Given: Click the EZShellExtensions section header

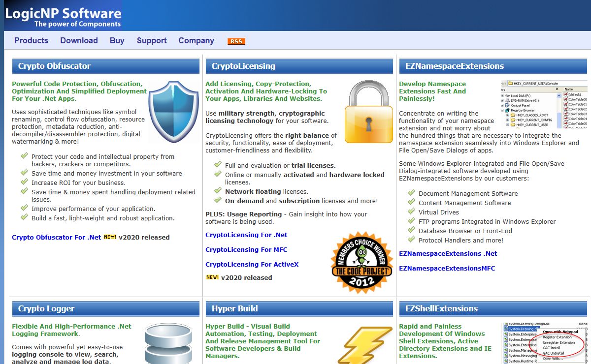Looking at the screenshot, I should pos(493,308).
